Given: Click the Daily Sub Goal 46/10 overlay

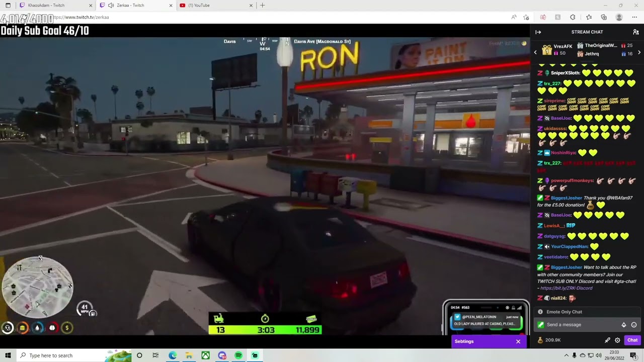Looking at the screenshot, I should pyautogui.click(x=45, y=31).
